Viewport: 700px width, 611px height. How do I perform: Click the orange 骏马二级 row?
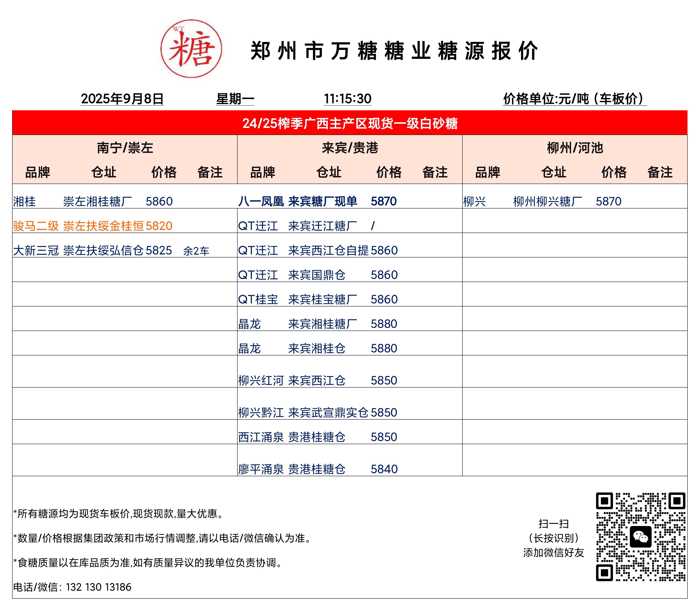pos(93,226)
